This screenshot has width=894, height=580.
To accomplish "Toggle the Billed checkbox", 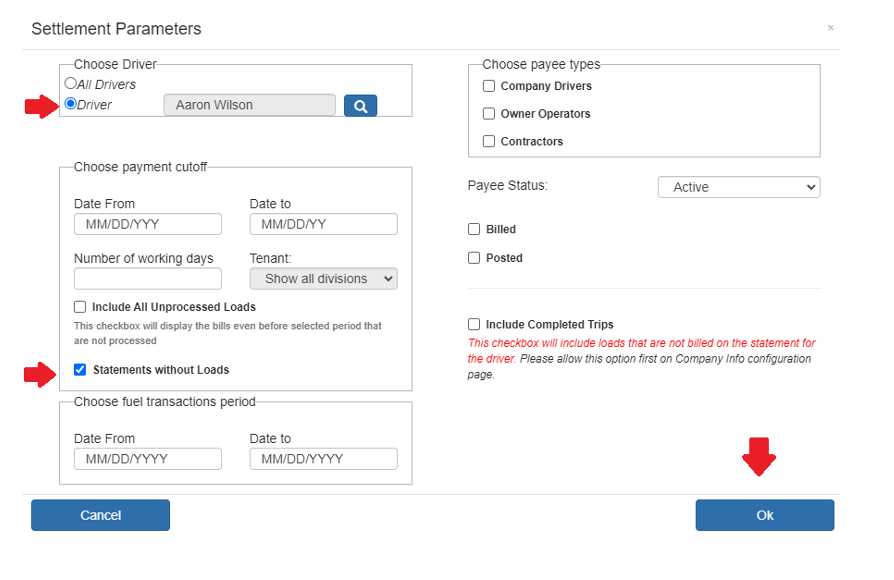I will tap(474, 229).
